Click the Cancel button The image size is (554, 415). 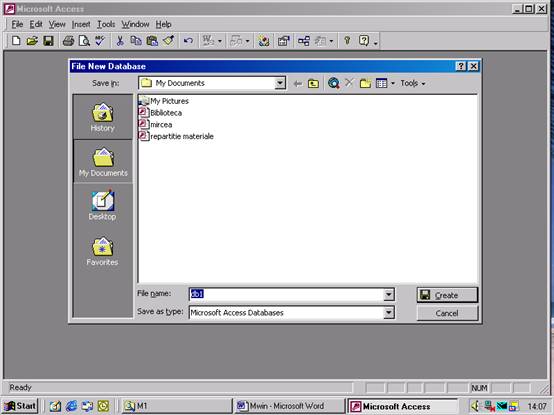pos(447,313)
